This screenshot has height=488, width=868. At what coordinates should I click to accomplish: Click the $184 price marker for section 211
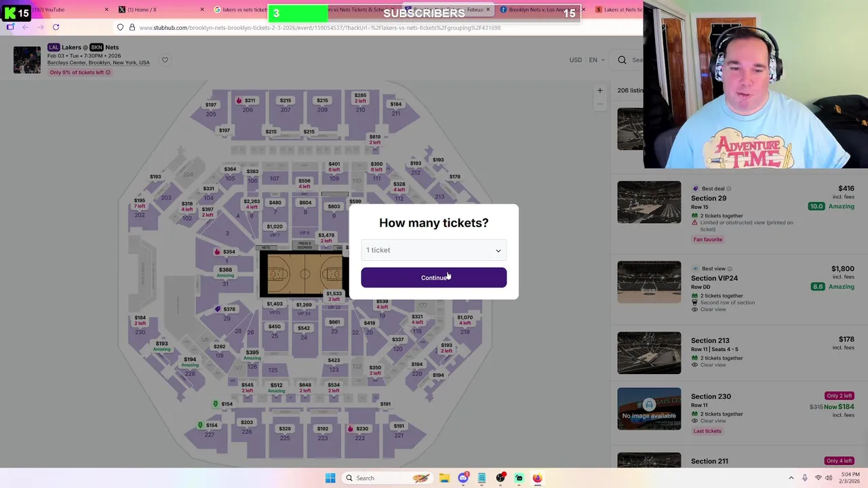tap(395, 104)
